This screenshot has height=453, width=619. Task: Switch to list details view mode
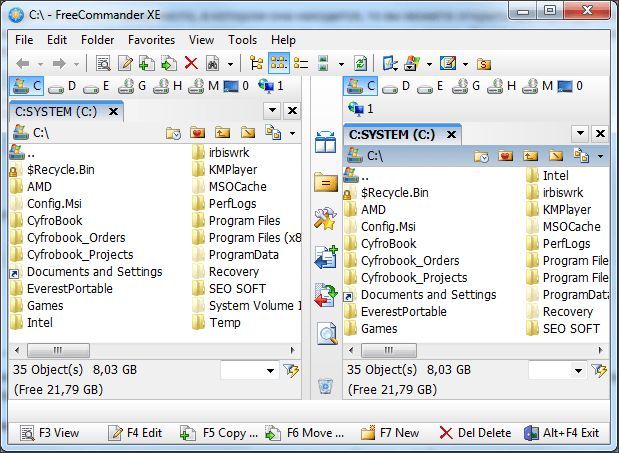[x=301, y=64]
